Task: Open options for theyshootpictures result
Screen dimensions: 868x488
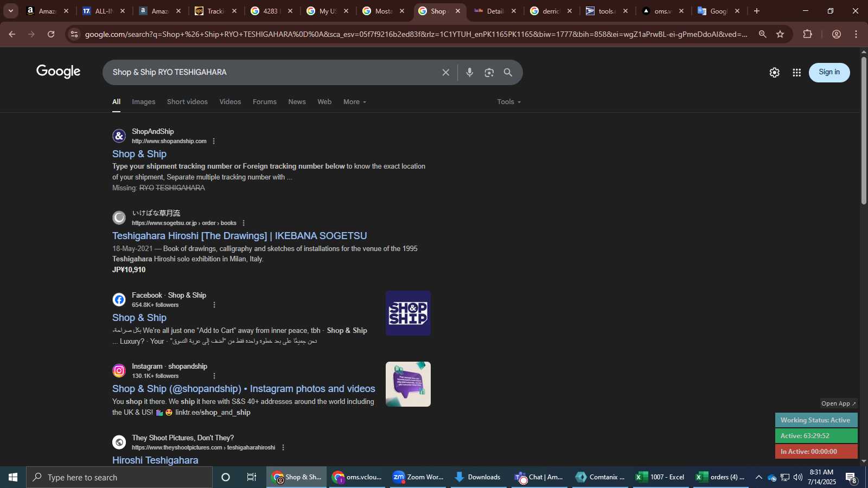Action: point(283,447)
